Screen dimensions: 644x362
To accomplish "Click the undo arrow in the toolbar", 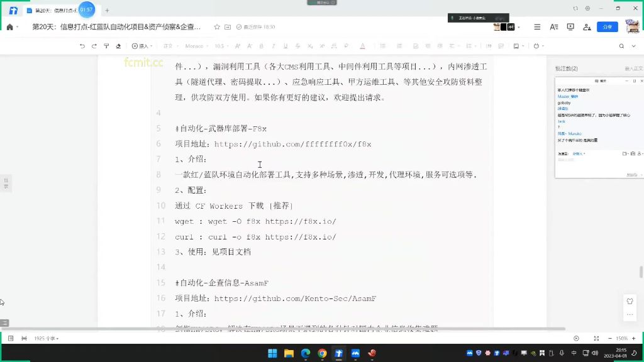I will 82,46.
